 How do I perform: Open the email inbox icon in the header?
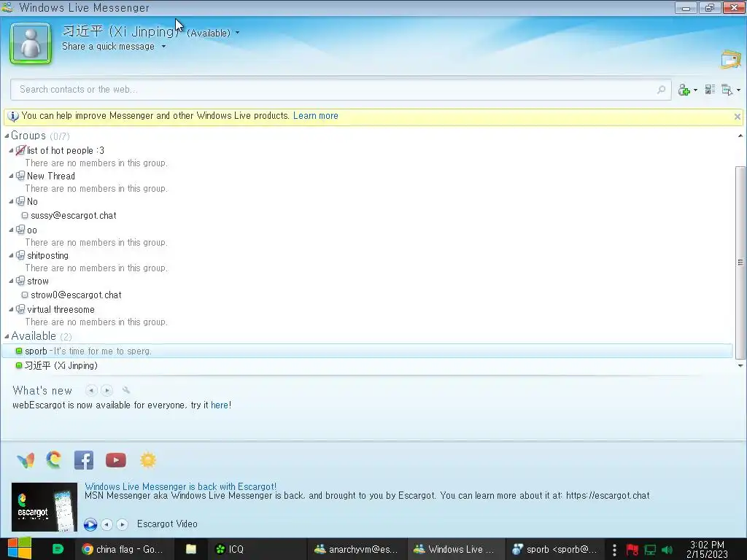click(731, 60)
